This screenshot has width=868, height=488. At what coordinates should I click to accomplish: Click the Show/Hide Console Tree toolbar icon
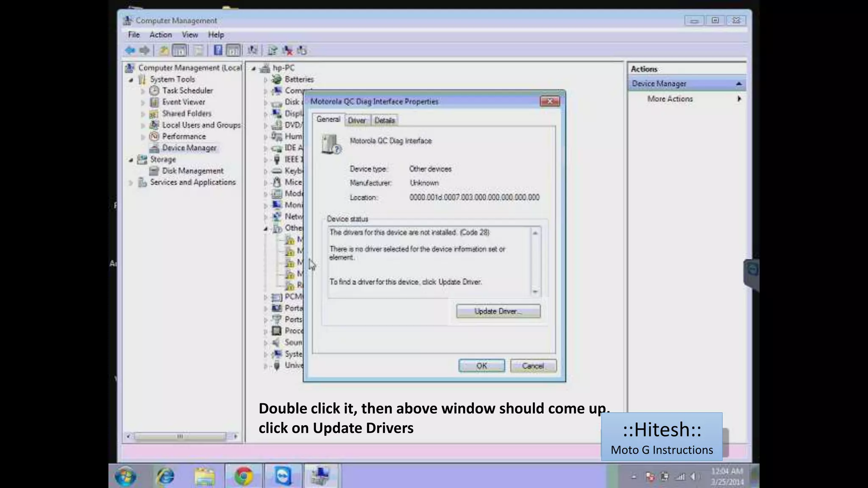[x=180, y=50]
